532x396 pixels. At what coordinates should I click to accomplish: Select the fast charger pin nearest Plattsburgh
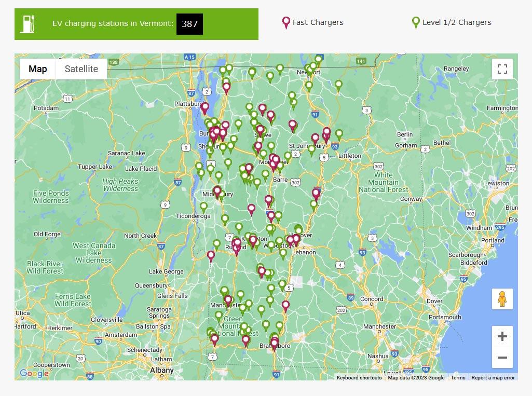[205, 108]
